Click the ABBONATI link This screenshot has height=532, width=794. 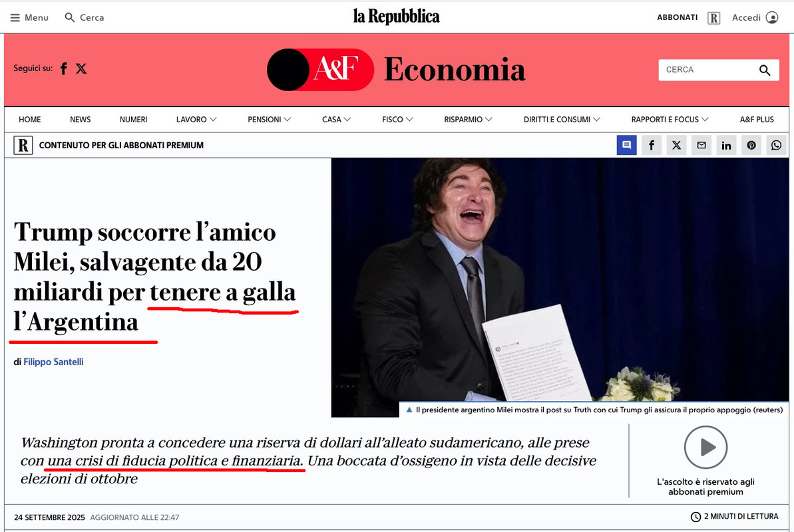(677, 17)
